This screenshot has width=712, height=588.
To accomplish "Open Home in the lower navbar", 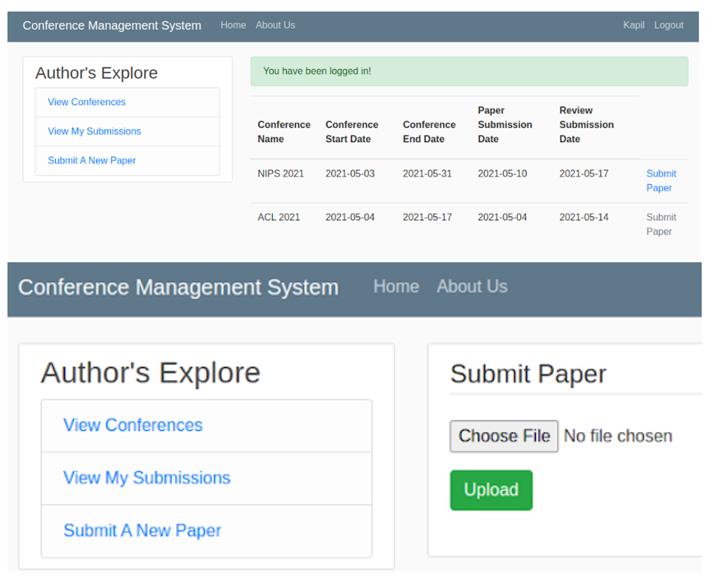I will pyautogui.click(x=396, y=286).
